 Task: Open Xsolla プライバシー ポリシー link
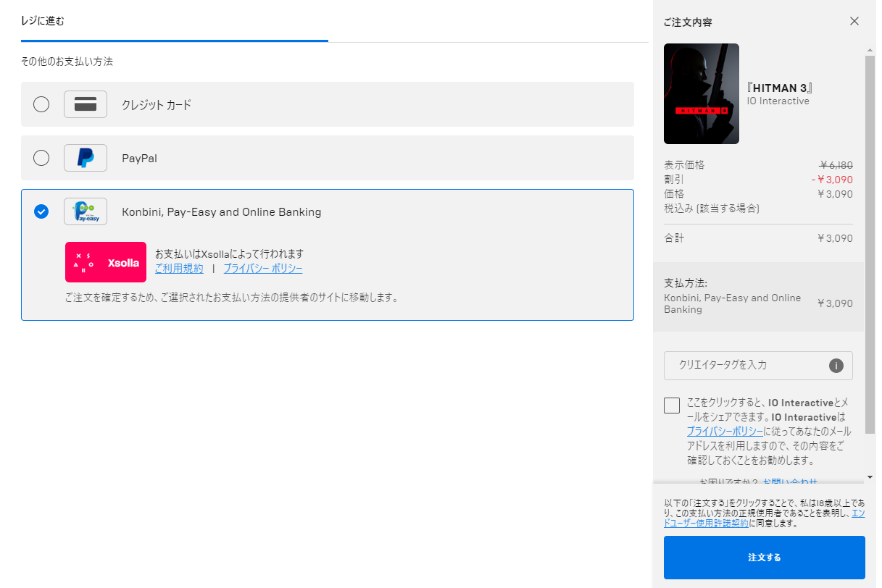tap(263, 269)
